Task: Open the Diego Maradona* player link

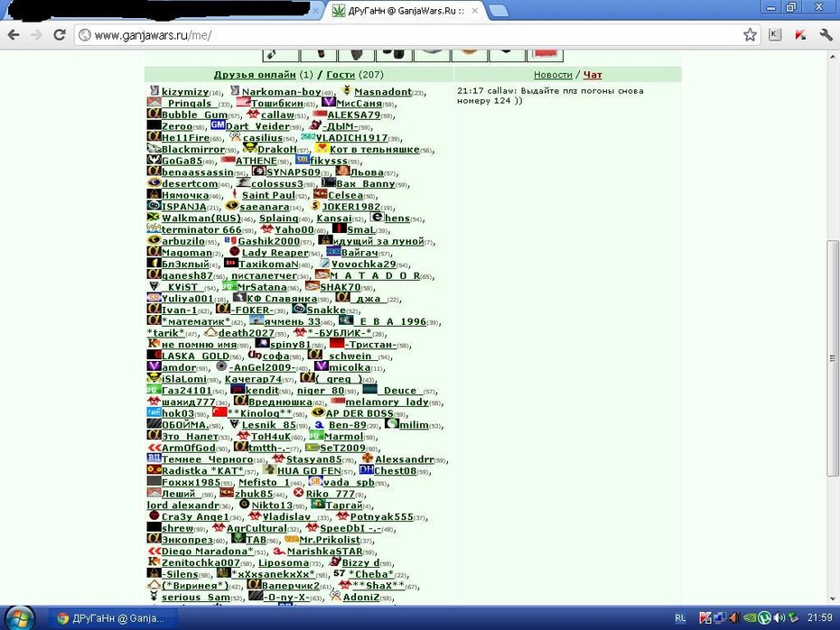Action: pos(208,551)
